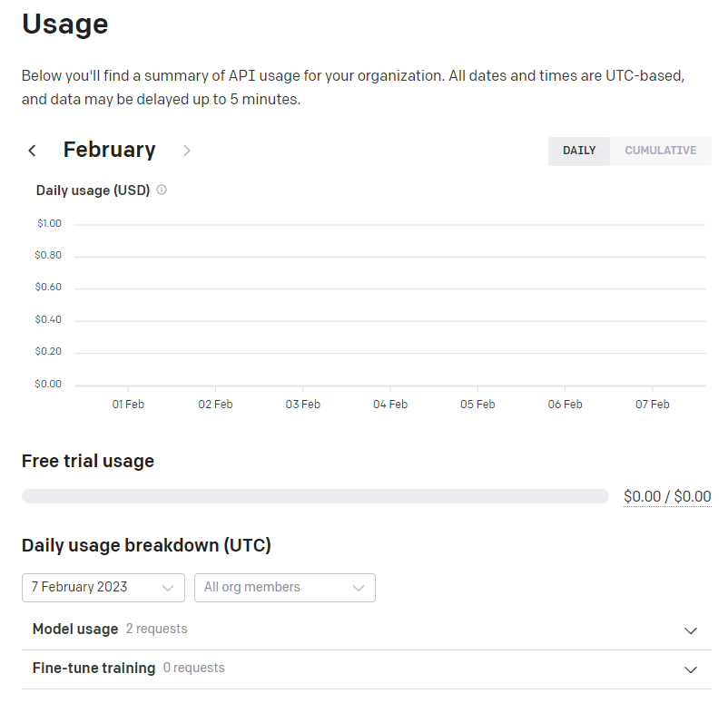Switch chart to DAILY view
Screen dimensions: 728x703
(579, 151)
